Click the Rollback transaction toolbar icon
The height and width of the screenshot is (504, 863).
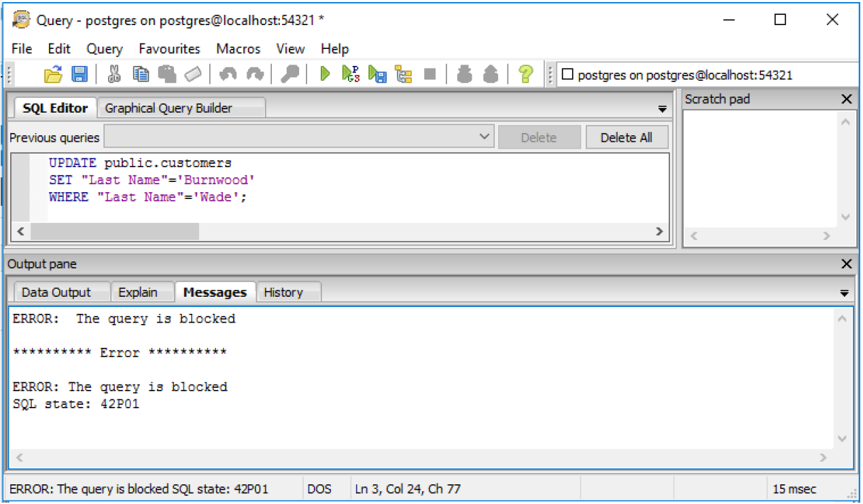pos(491,74)
